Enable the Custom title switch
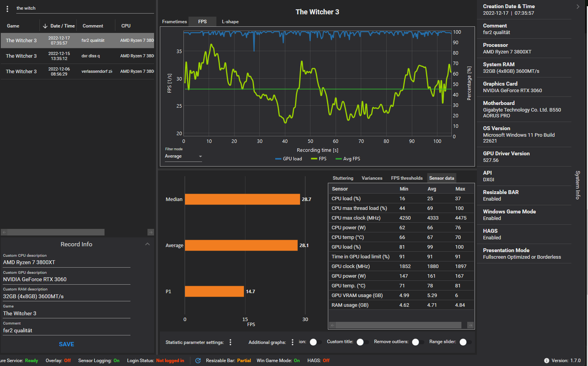588x366 pixels. [363, 342]
